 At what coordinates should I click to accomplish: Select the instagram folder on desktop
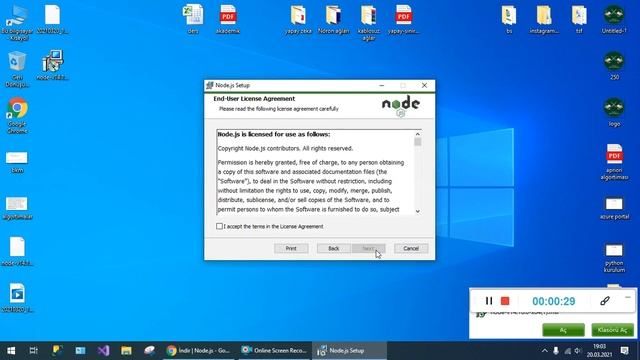coord(544,19)
